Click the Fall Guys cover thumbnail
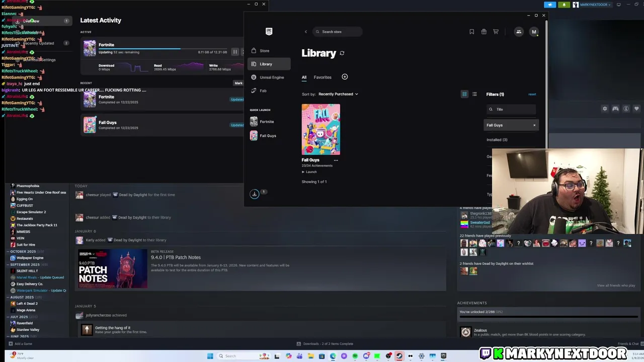 [x=320, y=129]
